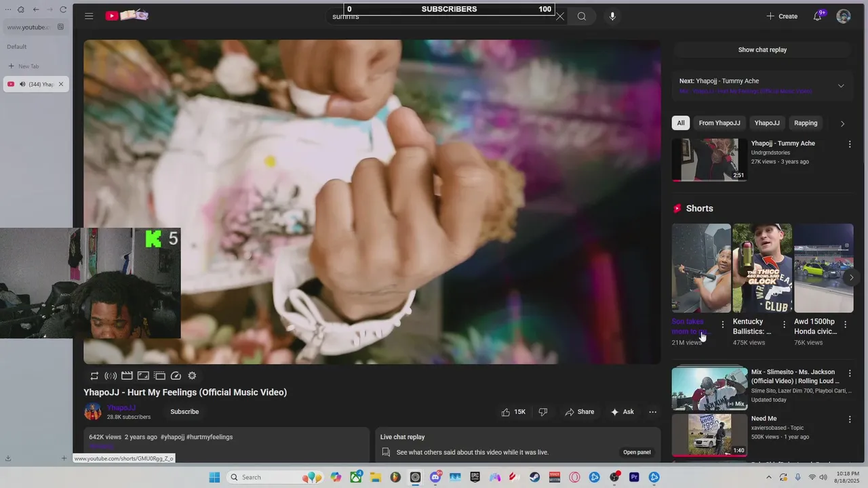The image size is (868, 488).
Task: Close the YouTube browser tab
Action: tap(60, 84)
